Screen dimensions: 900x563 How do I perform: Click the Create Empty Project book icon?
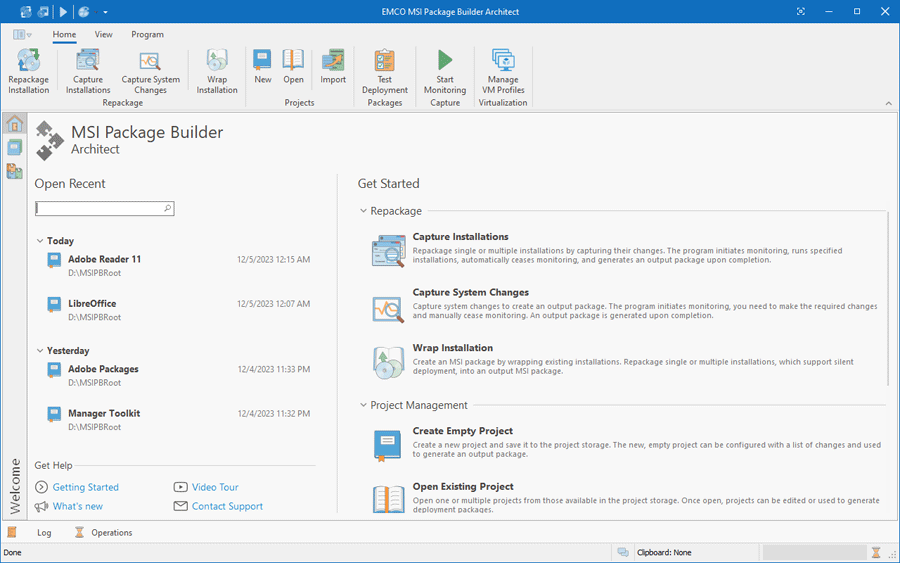[387, 446]
